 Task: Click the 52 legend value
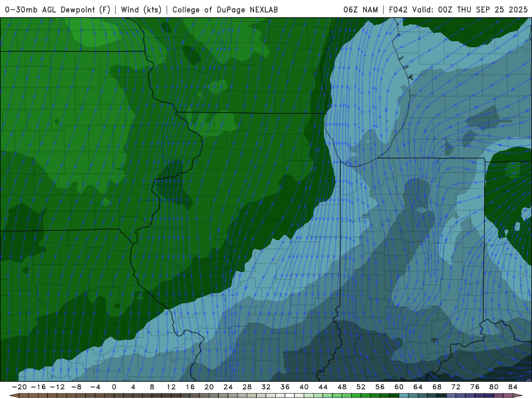tap(361, 387)
